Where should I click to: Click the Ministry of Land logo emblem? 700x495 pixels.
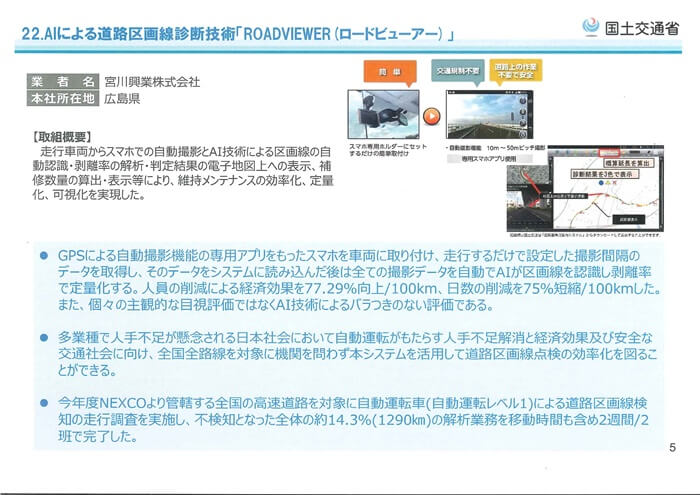tap(591, 26)
